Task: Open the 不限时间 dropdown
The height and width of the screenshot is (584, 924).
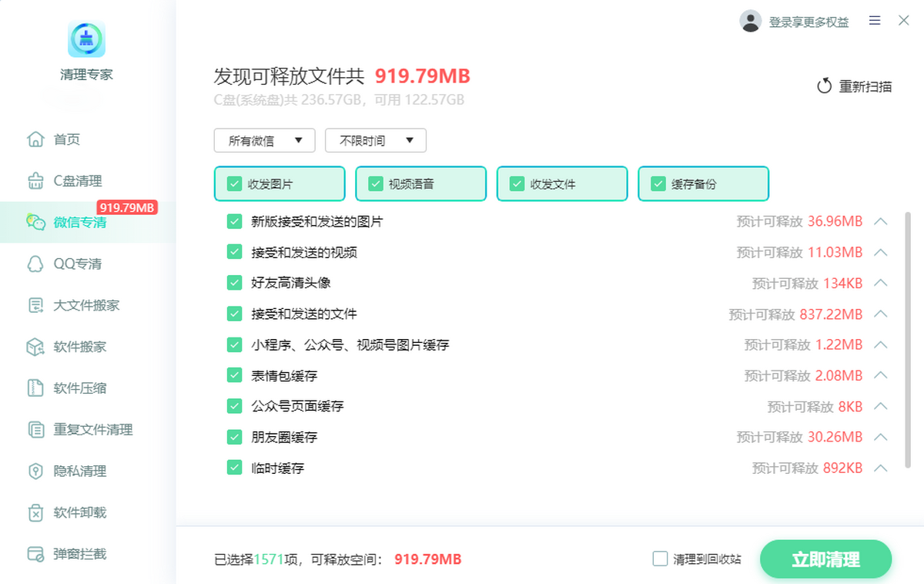Action: [x=376, y=140]
